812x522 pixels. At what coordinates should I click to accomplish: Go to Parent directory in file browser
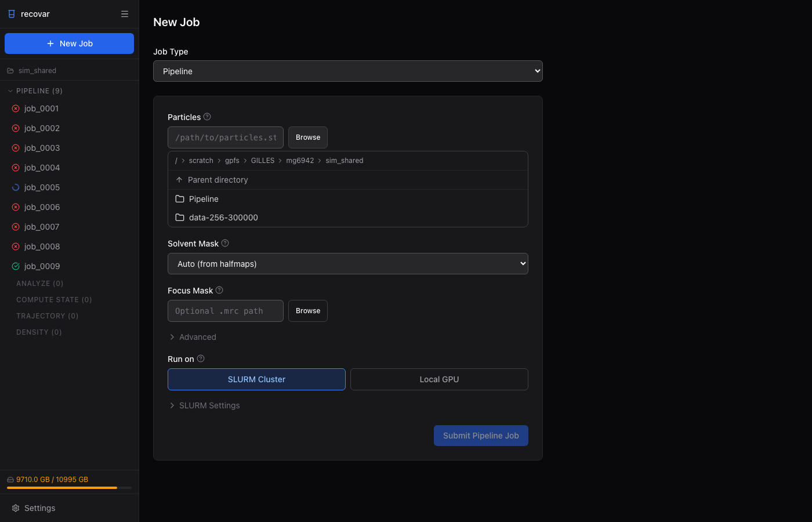(348, 180)
